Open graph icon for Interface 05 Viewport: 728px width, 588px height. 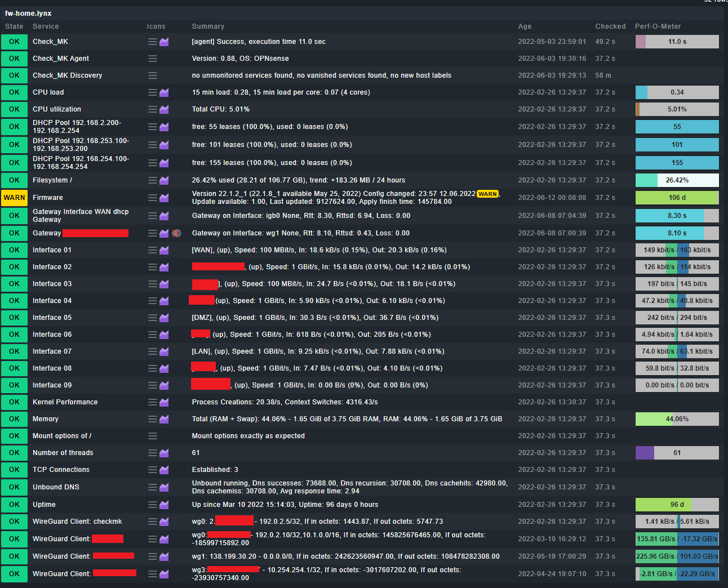(x=164, y=318)
